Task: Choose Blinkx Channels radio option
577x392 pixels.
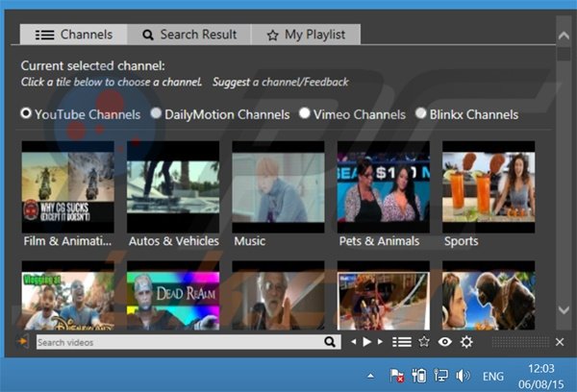Action: click(421, 113)
